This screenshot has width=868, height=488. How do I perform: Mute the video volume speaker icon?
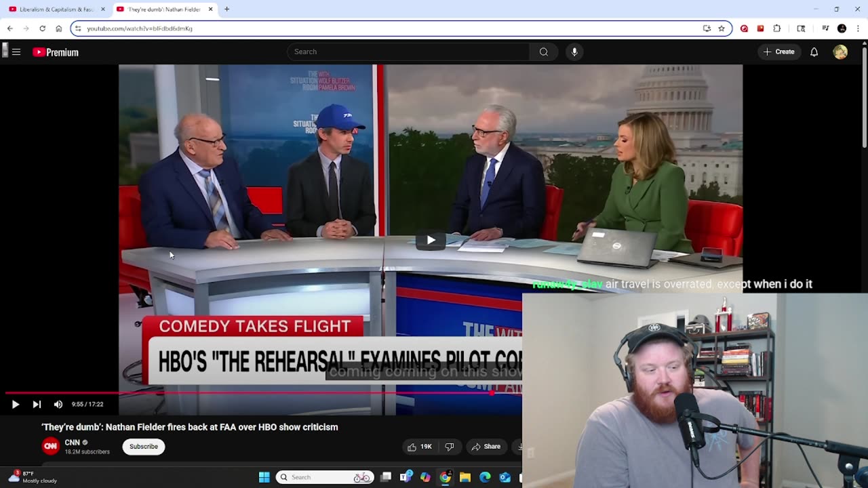[x=58, y=404]
